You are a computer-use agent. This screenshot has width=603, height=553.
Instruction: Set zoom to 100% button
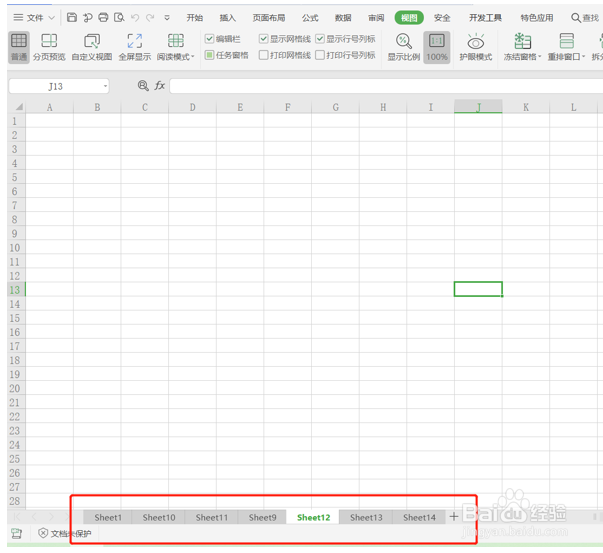[x=437, y=47]
